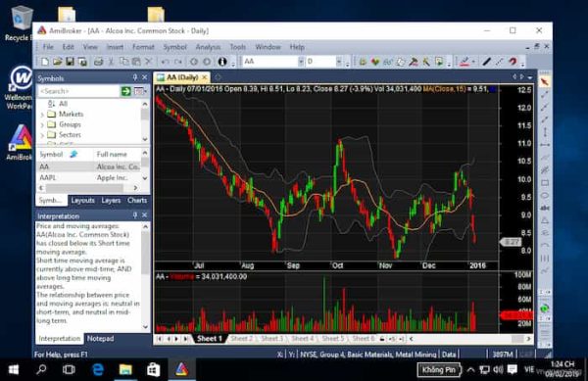Click the Undo arrow icon
588x381 pixels.
[165, 62]
